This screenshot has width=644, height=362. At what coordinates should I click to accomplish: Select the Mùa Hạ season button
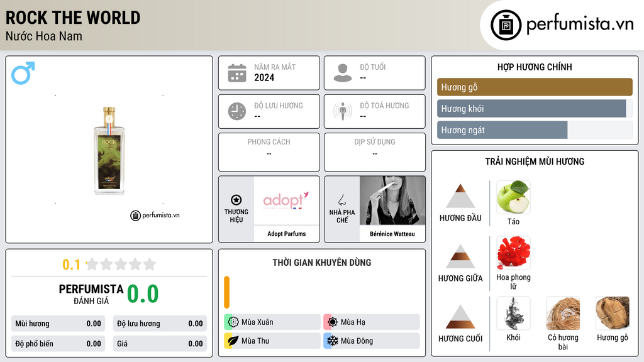tap(371, 322)
